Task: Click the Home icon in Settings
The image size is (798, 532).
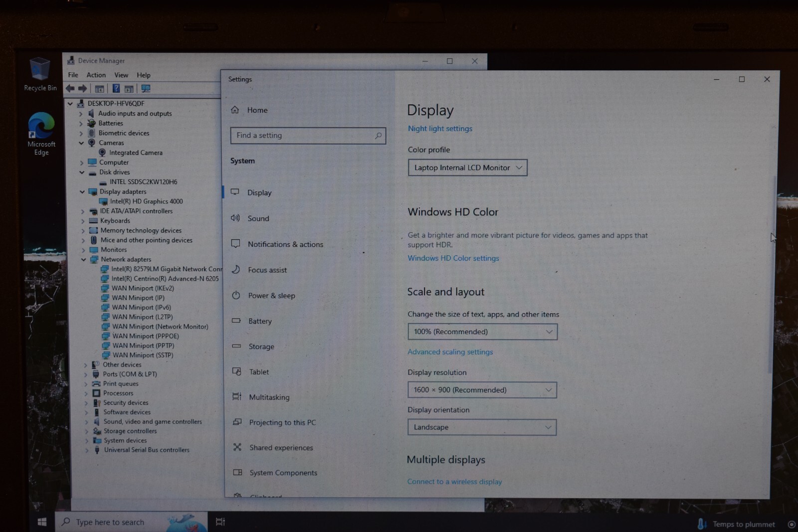Action: pyautogui.click(x=235, y=110)
